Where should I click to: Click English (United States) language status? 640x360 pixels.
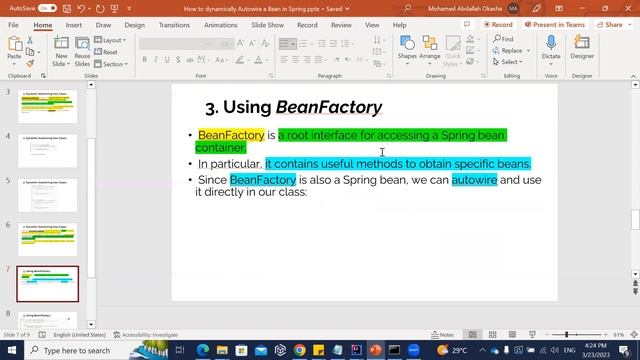(x=80, y=335)
